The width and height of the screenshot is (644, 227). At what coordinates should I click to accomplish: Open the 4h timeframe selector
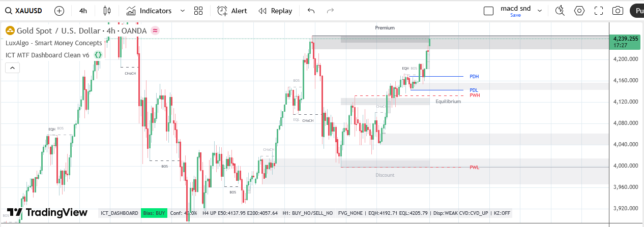83,11
